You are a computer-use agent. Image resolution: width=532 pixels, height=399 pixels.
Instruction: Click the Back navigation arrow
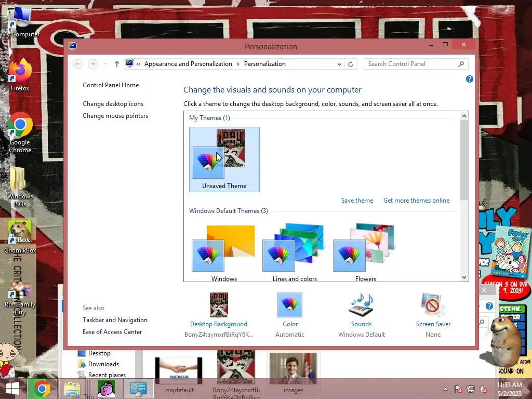tap(78, 64)
